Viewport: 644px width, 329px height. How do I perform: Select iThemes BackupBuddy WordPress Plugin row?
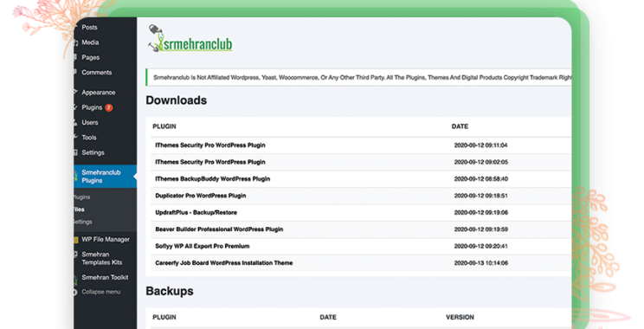click(x=361, y=179)
